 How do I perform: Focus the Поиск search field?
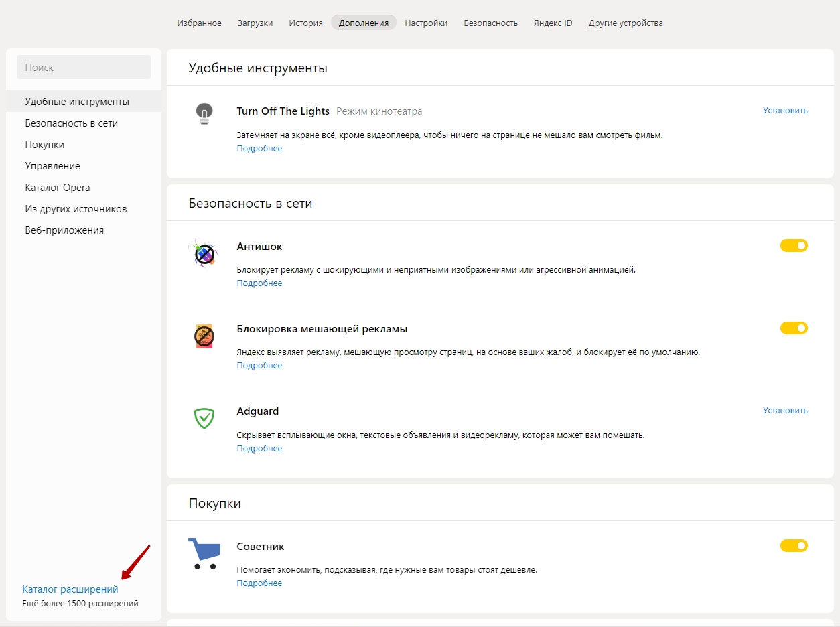click(x=84, y=68)
